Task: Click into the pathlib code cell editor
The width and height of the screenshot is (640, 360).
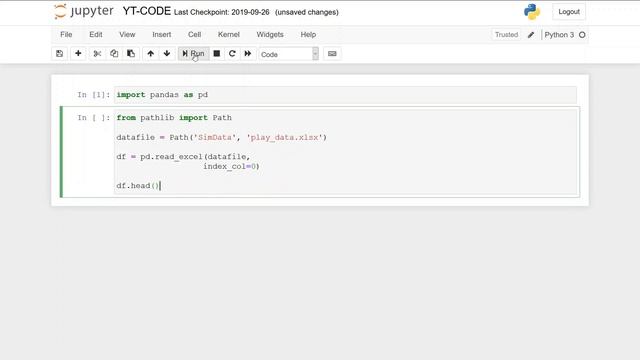Action: pos(346,152)
